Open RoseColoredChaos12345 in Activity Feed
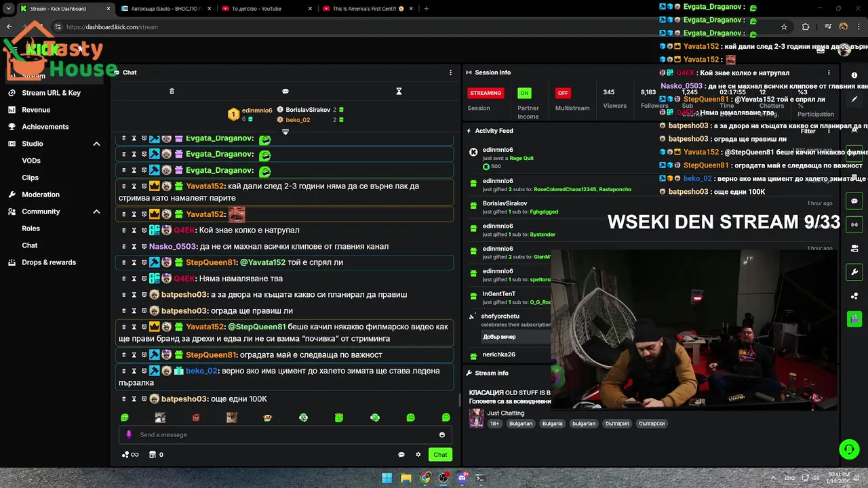 565,189
